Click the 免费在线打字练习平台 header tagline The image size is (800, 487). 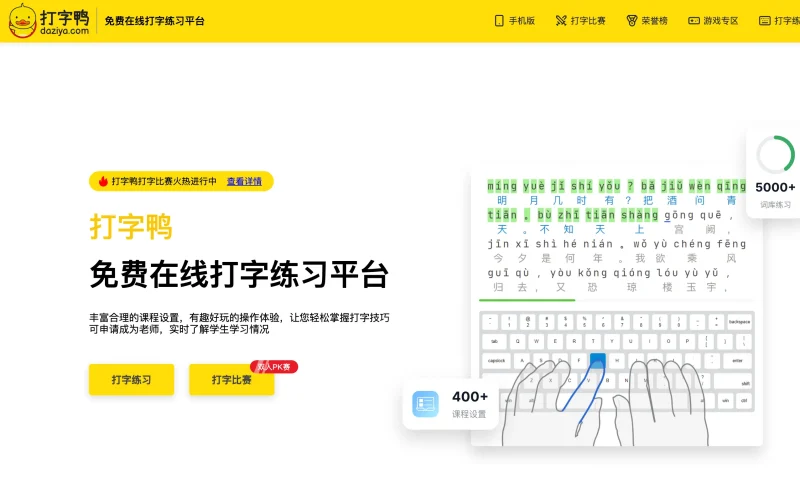[155, 21]
